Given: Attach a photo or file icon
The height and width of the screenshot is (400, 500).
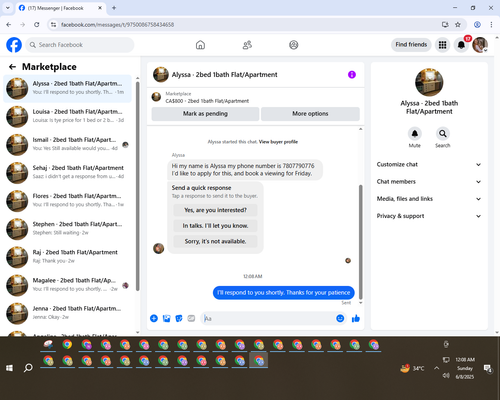Looking at the screenshot, I should 166,318.
